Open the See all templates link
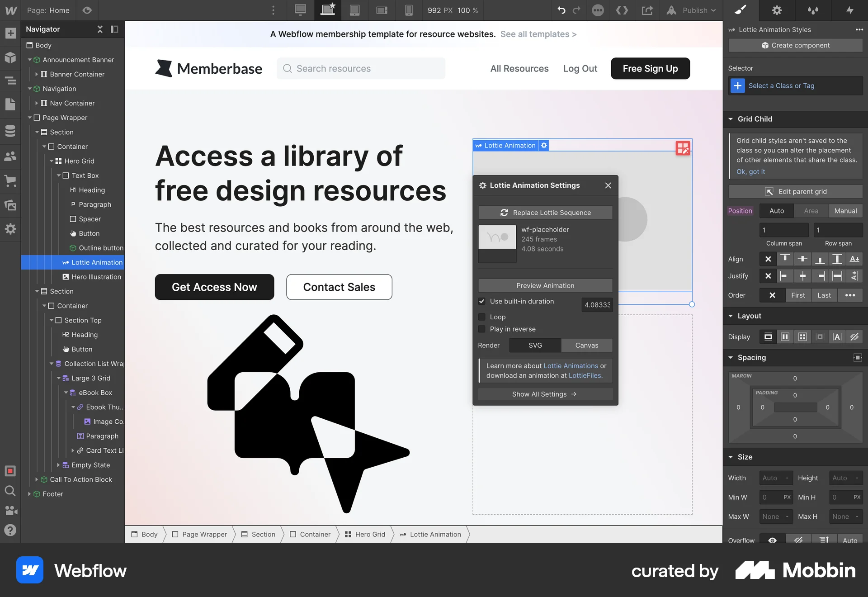 click(x=538, y=34)
